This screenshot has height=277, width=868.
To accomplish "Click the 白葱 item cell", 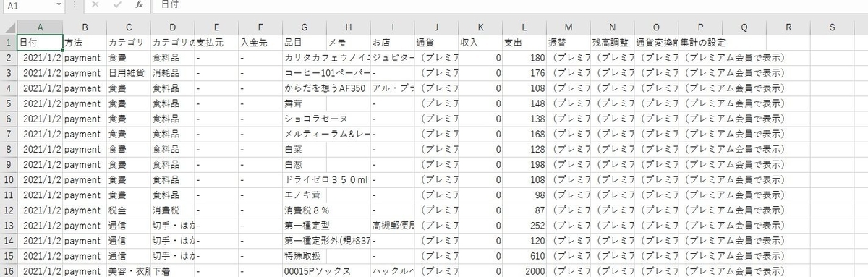I will click(x=305, y=164).
